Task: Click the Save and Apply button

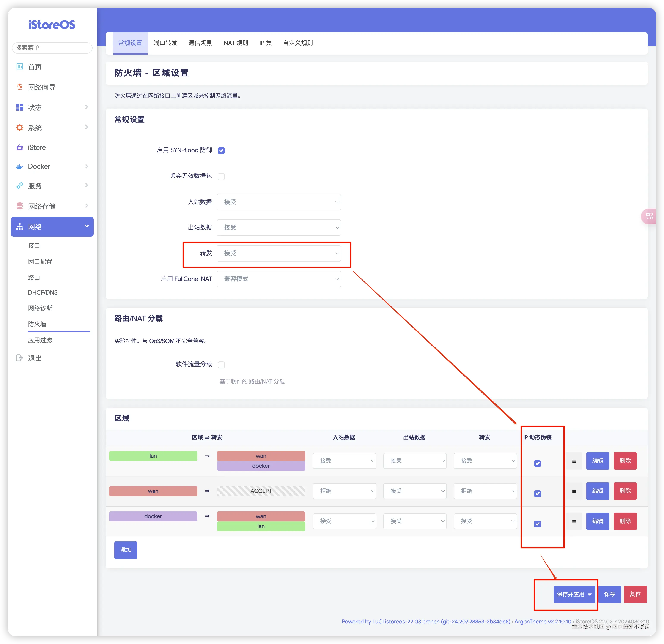Action: (571, 594)
